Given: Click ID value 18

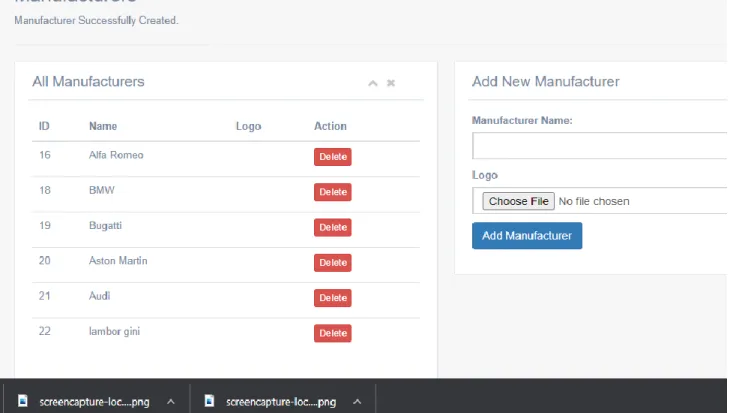Looking at the screenshot, I should (x=45, y=190).
